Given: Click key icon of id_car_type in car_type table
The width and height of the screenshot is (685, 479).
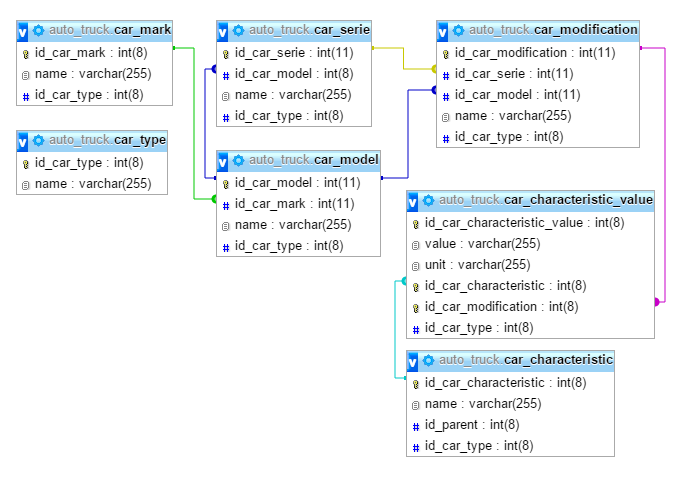Looking at the screenshot, I should click(25, 164).
